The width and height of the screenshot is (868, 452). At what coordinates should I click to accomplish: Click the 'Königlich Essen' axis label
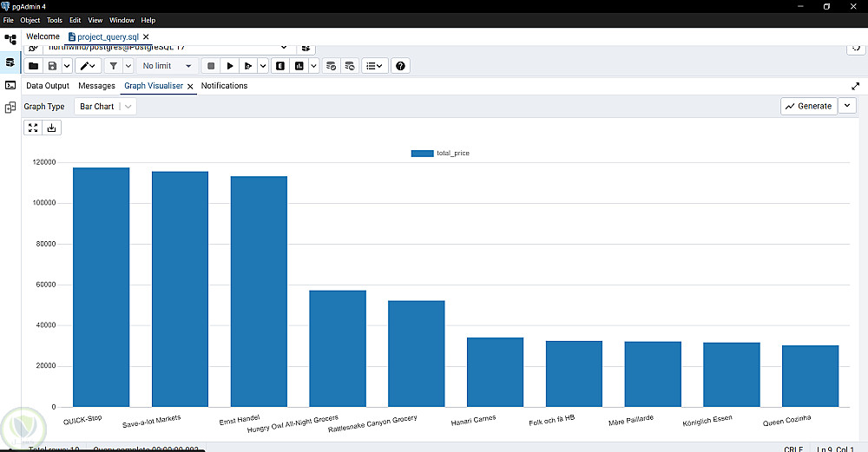tap(707, 421)
